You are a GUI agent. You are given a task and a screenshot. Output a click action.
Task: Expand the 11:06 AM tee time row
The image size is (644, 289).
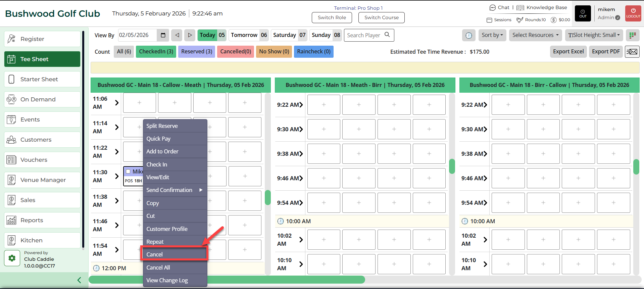coord(117,103)
